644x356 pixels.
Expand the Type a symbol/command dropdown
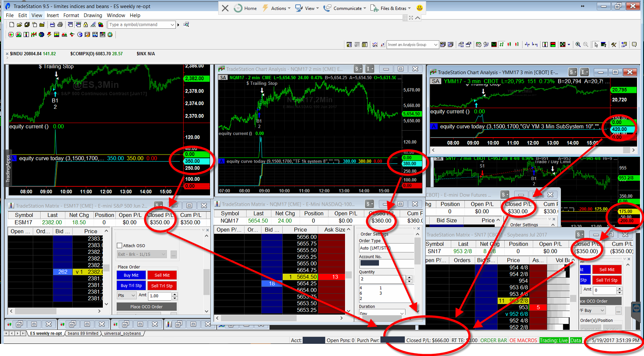click(x=172, y=25)
